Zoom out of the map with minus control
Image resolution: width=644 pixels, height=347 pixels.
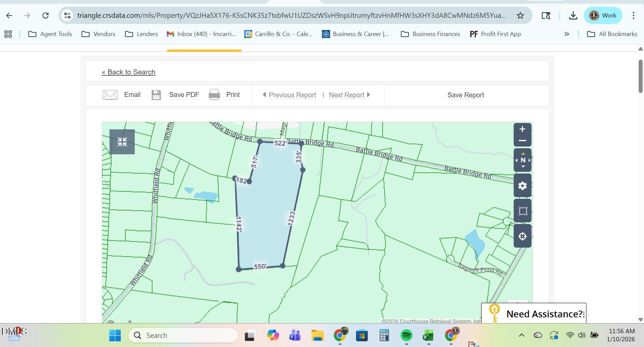(522, 141)
